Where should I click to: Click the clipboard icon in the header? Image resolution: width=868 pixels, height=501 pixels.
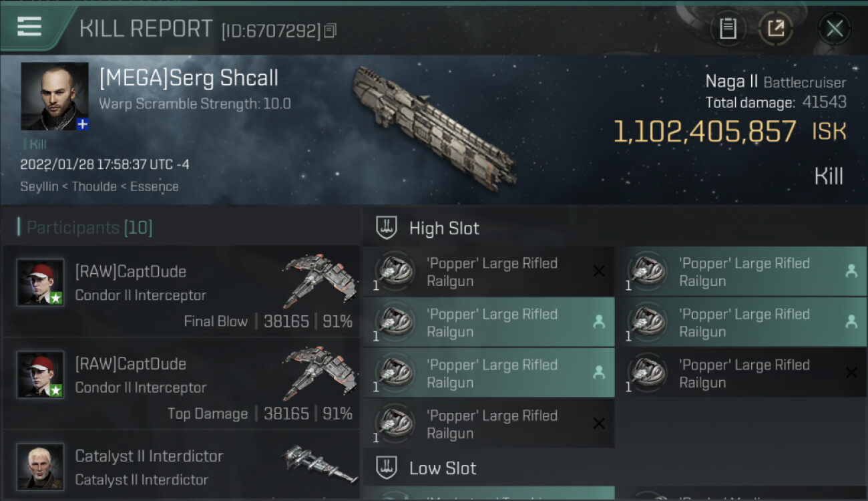coord(728,28)
